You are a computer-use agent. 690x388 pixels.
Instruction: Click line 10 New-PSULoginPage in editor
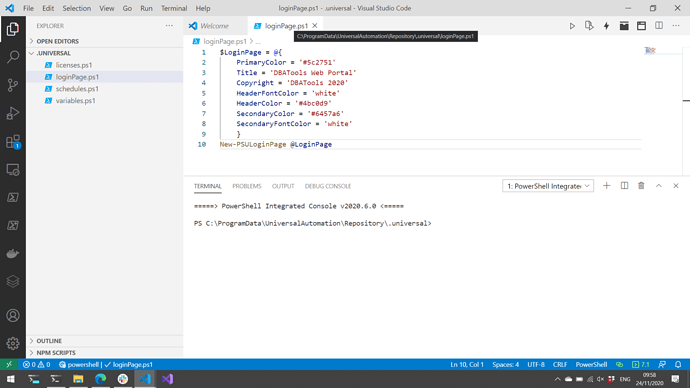[x=275, y=144]
